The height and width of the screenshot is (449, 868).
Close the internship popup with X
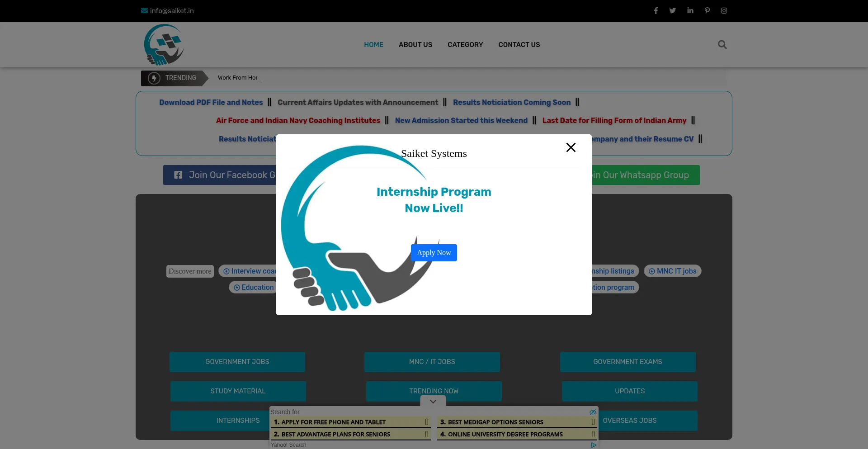point(571,147)
